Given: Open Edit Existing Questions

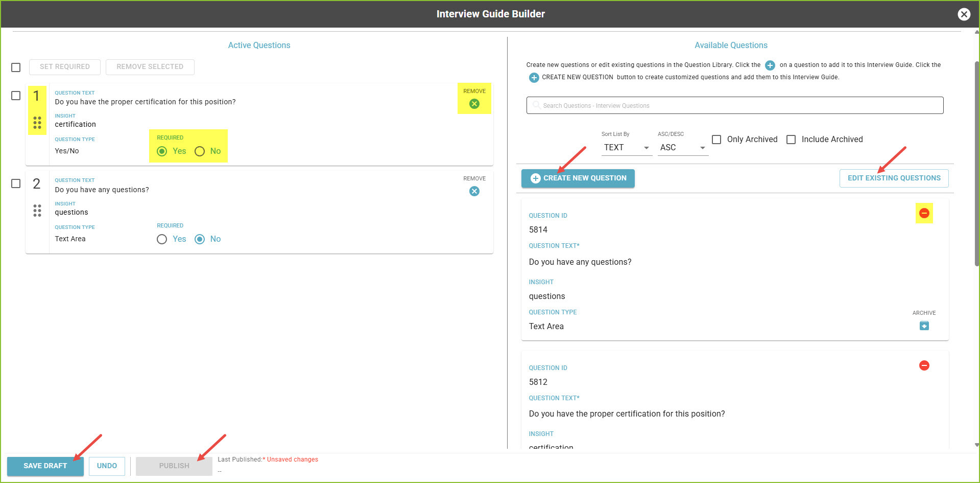Looking at the screenshot, I should tap(894, 178).
